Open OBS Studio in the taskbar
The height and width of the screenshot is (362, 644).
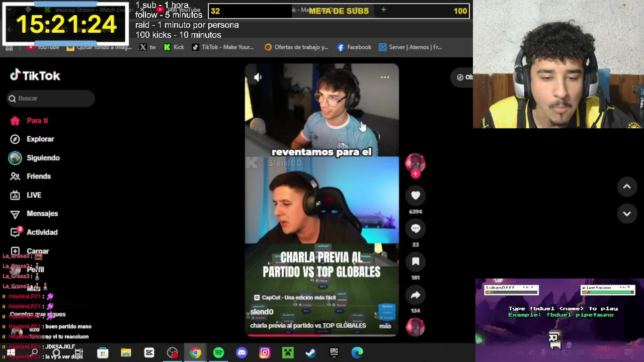172,353
